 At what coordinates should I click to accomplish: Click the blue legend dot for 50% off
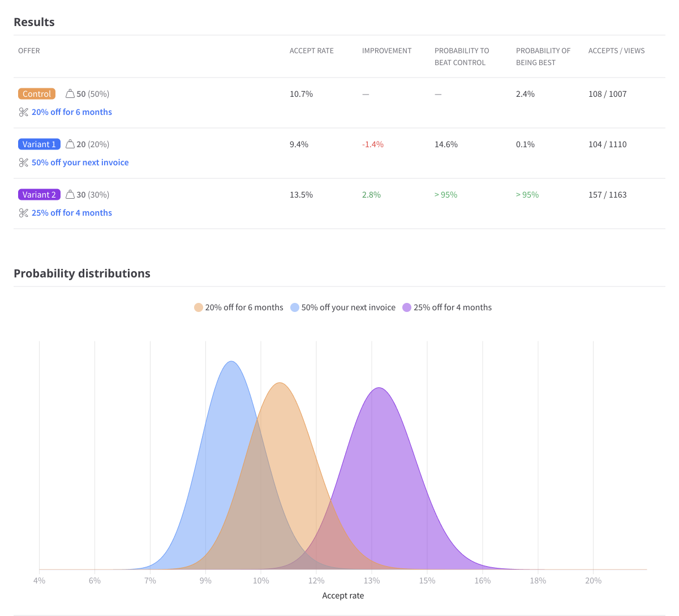point(295,307)
